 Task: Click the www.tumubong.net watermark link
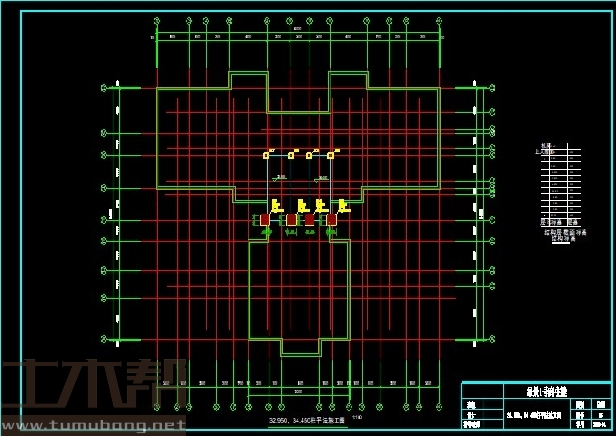point(93,427)
